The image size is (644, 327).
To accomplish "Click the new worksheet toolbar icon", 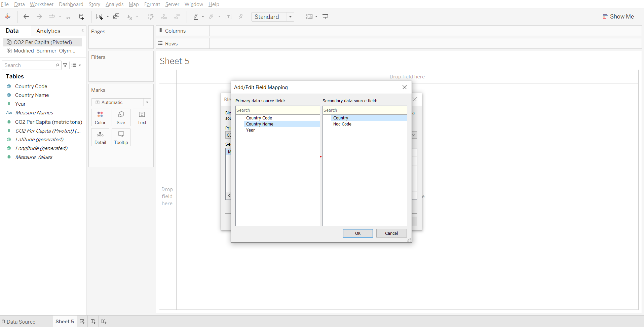I will tap(100, 16).
